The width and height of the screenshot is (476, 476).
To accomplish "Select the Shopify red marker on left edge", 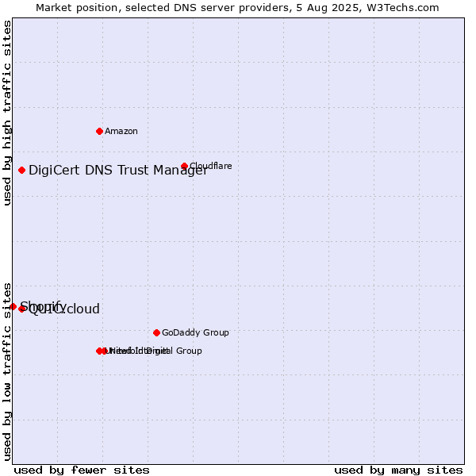I will click(x=13, y=306).
